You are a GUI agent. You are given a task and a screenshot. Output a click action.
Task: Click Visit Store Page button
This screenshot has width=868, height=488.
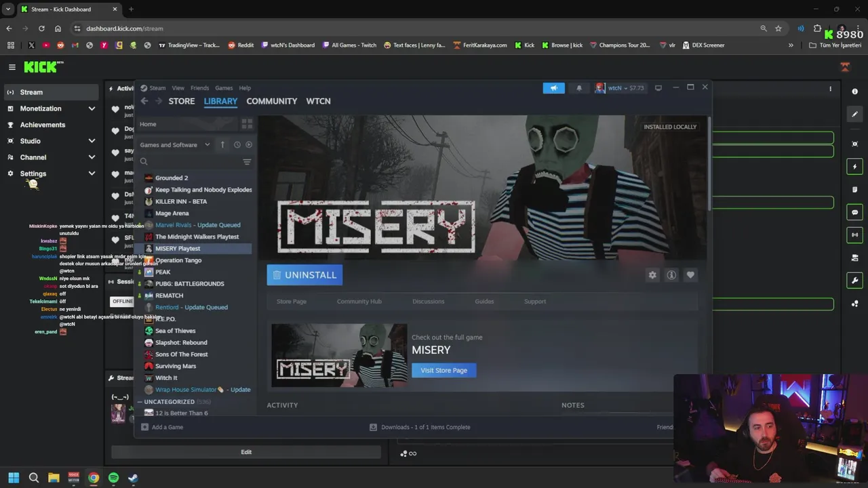pos(443,370)
